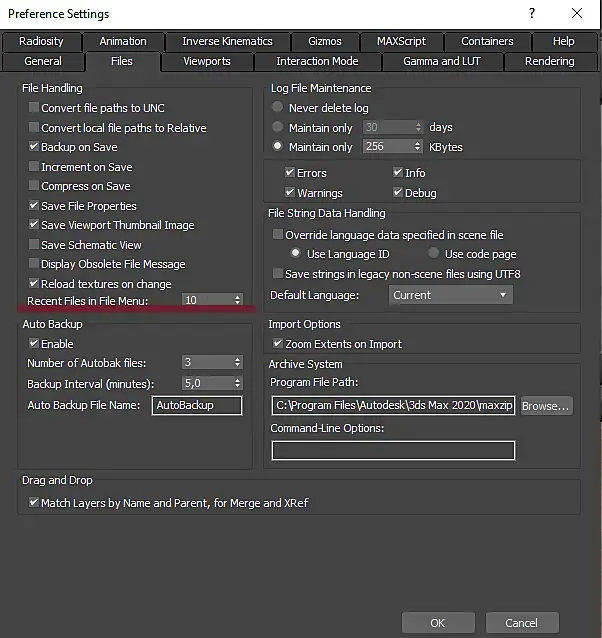The width and height of the screenshot is (602, 638).
Task: Click the days spinner arrows next to 30
Action: click(419, 127)
